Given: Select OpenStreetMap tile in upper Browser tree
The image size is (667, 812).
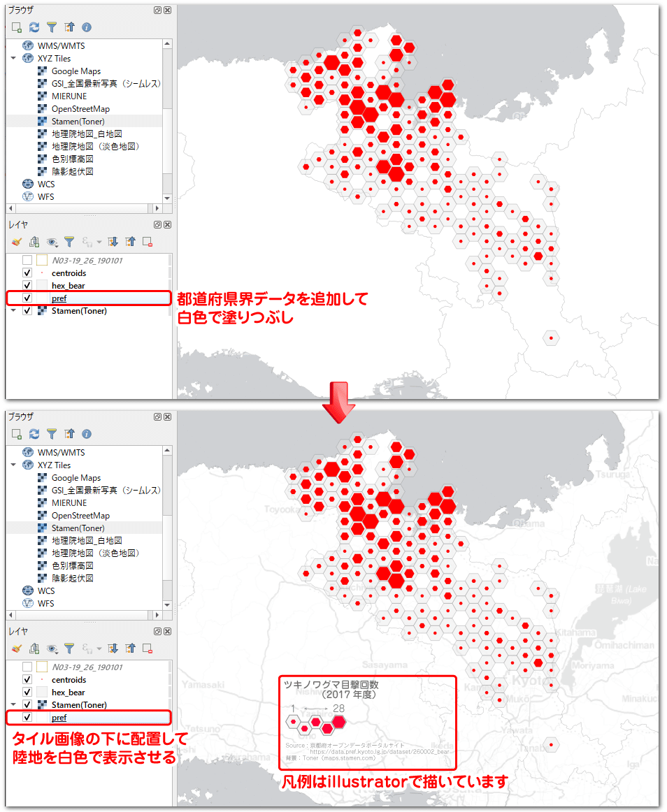Looking at the screenshot, I should (80, 109).
